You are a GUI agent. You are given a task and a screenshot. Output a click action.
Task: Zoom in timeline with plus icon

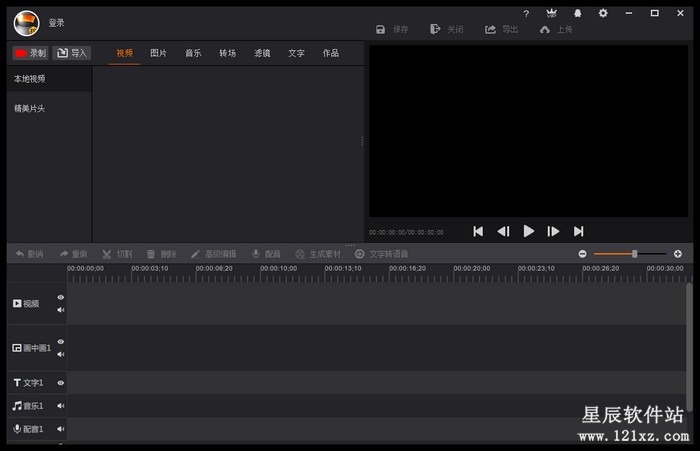pyautogui.click(x=678, y=254)
